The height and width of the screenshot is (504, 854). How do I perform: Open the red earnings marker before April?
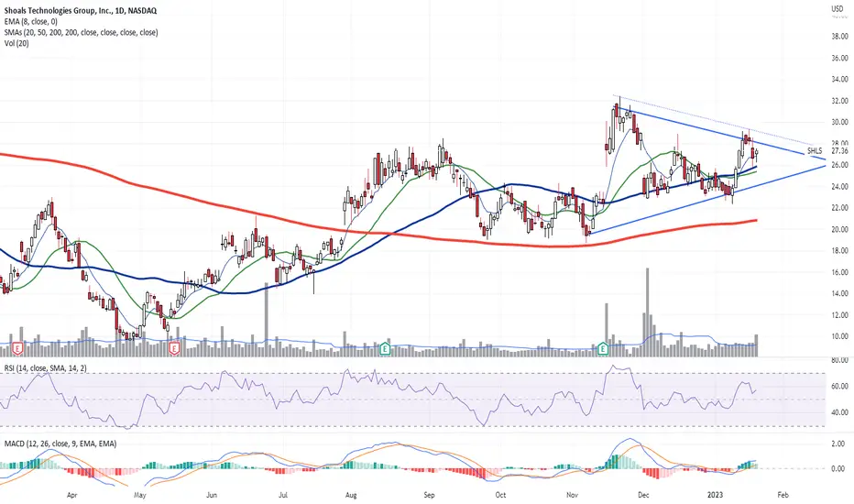18,347
